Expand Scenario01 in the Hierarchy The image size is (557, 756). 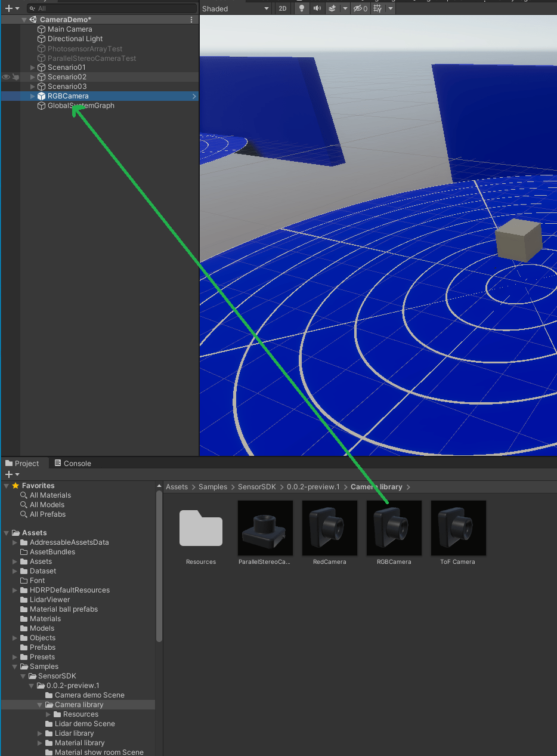(x=32, y=67)
